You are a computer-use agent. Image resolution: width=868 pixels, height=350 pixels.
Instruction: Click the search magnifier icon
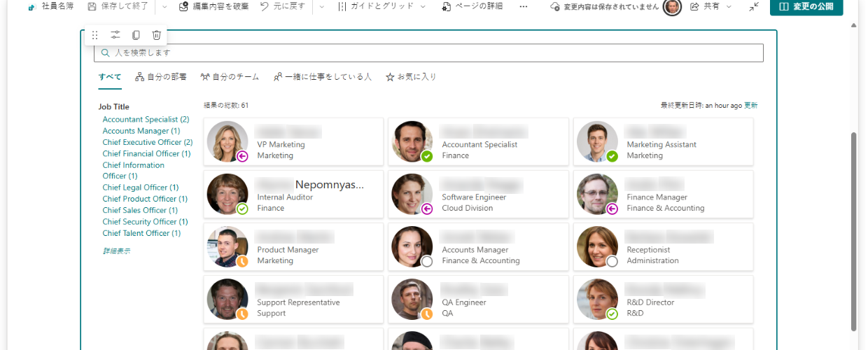click(x=106, y=52)
